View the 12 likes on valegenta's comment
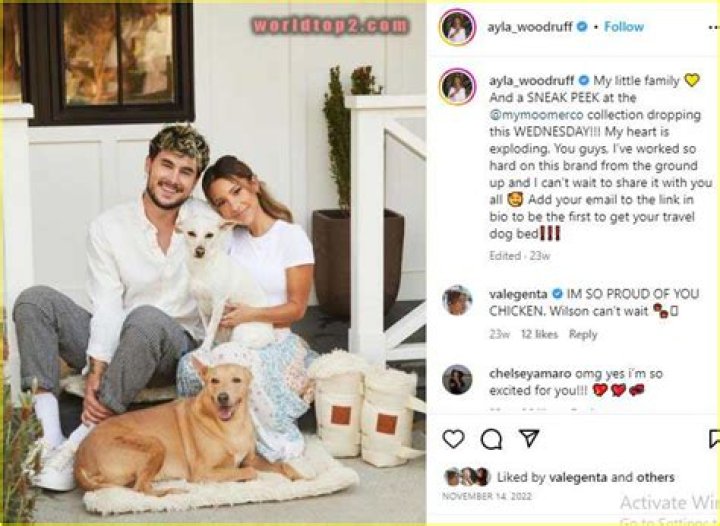720x526 pixels. coord(539,334)
